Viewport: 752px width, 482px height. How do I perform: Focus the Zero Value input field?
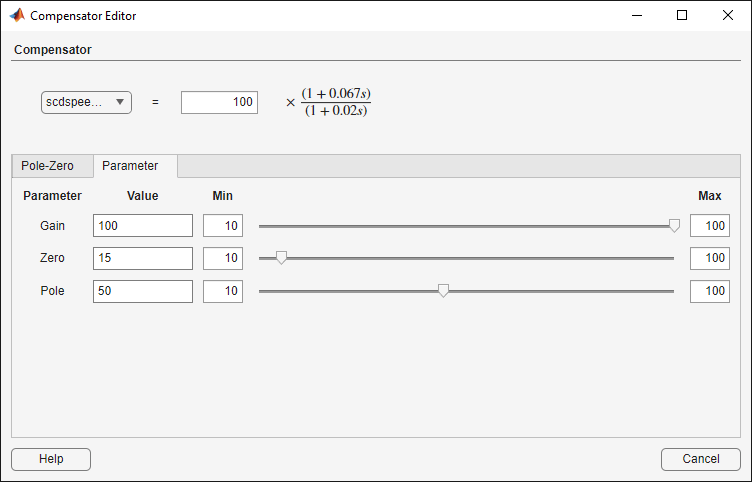click(142, 258)
